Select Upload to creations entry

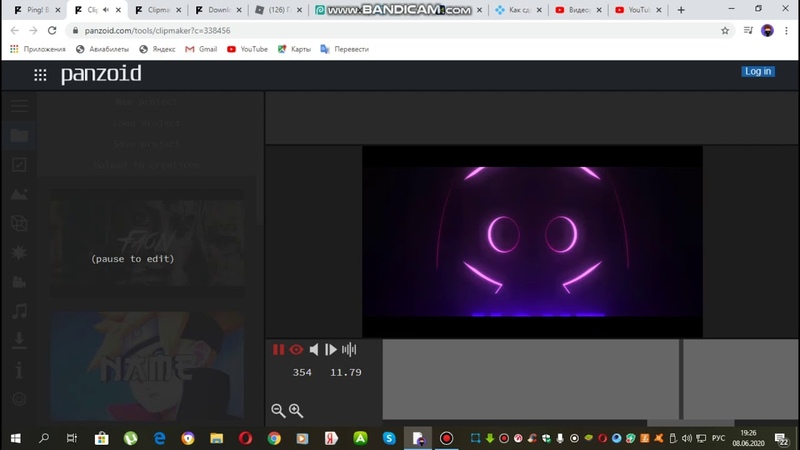147,165
